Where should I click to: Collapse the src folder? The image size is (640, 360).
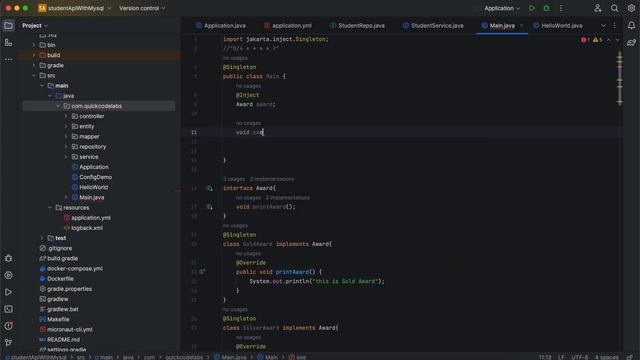pos(34,76)
